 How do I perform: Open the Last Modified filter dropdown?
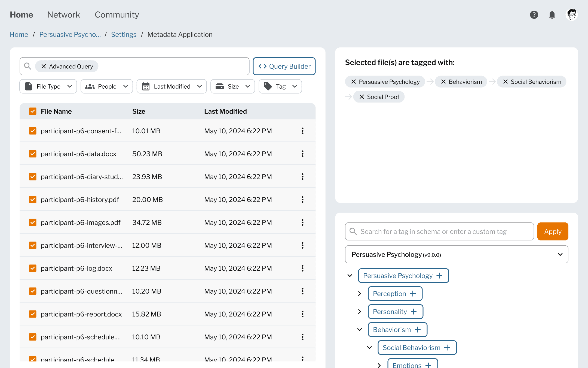[172, 86]
